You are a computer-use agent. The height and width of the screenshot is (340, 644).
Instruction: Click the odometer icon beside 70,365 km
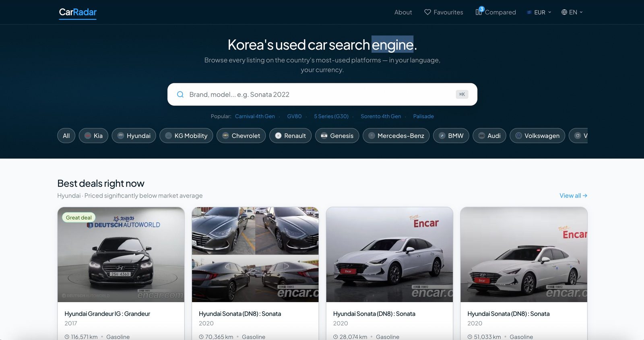point(201,337)
